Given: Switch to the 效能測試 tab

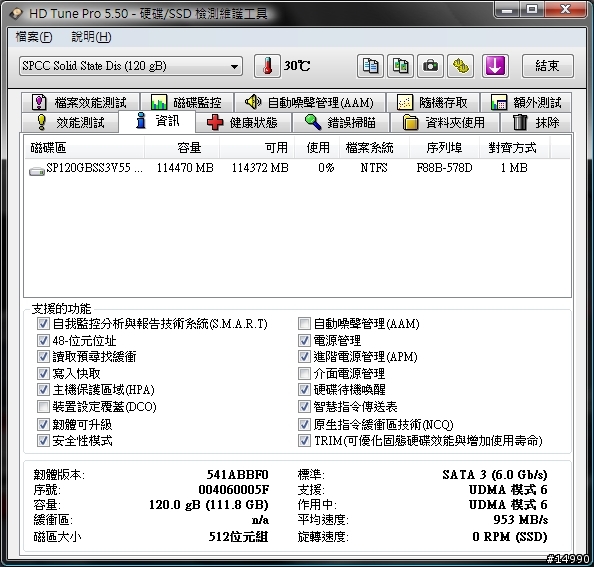Looking at the screenshot, I should click(x=70, y=122).
